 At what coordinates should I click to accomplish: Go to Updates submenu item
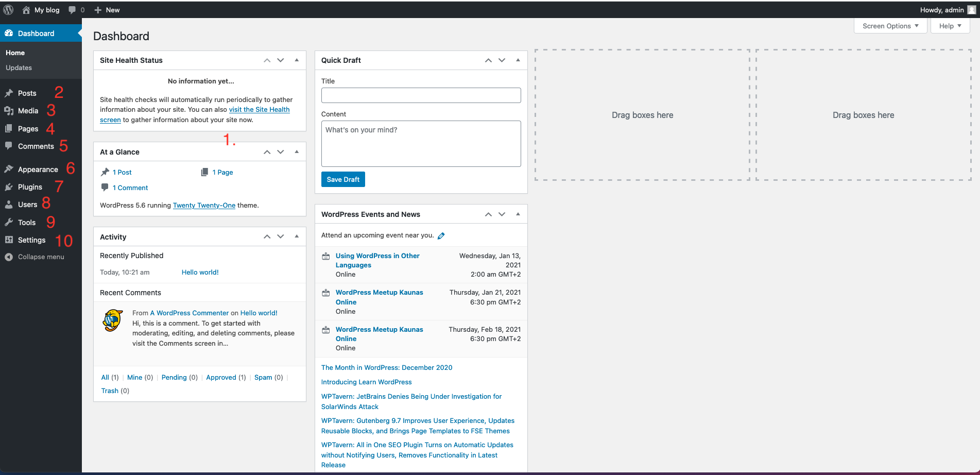click(x=19, y=67)
